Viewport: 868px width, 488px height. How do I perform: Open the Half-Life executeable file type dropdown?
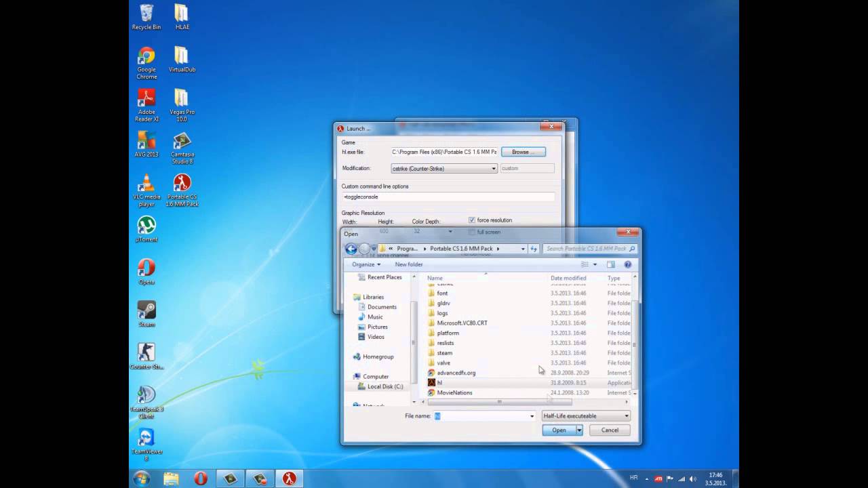click(586, 416)
